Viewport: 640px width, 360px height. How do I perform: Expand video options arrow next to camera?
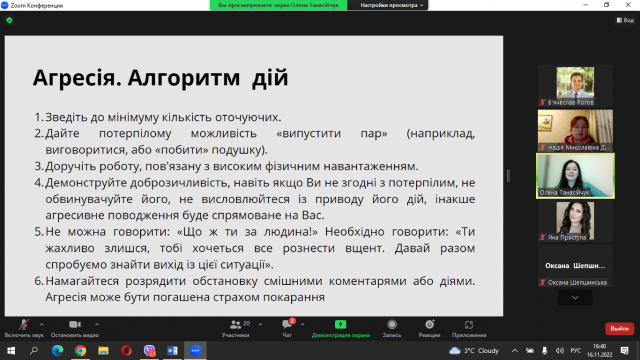click(97, 324)
